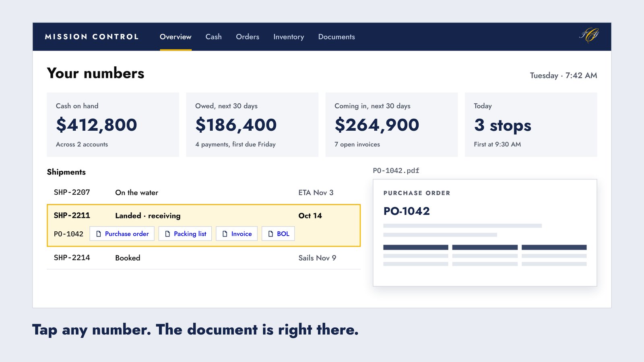Open the Owed, next 30 days card

point(252,125)
